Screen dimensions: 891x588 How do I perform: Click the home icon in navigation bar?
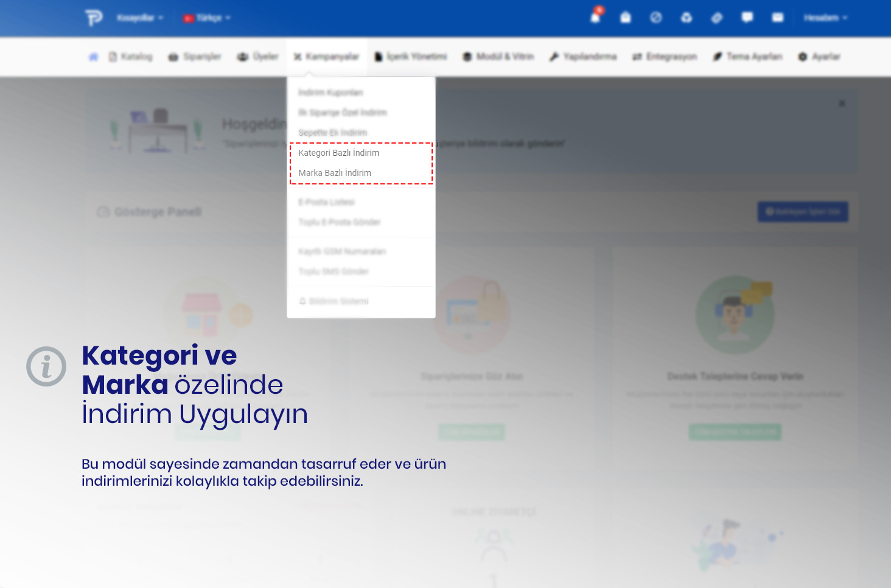[93, 57]
